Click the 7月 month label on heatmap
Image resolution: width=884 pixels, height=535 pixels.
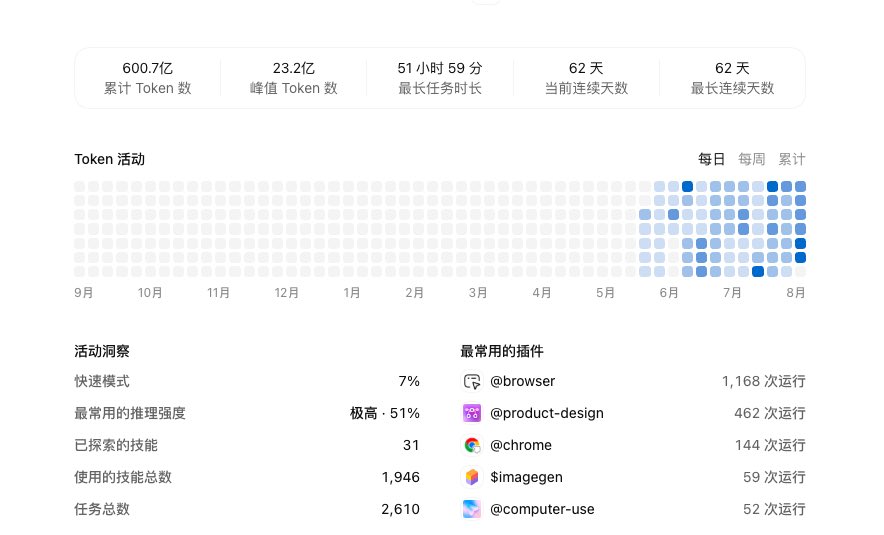(x=732, y=293)
